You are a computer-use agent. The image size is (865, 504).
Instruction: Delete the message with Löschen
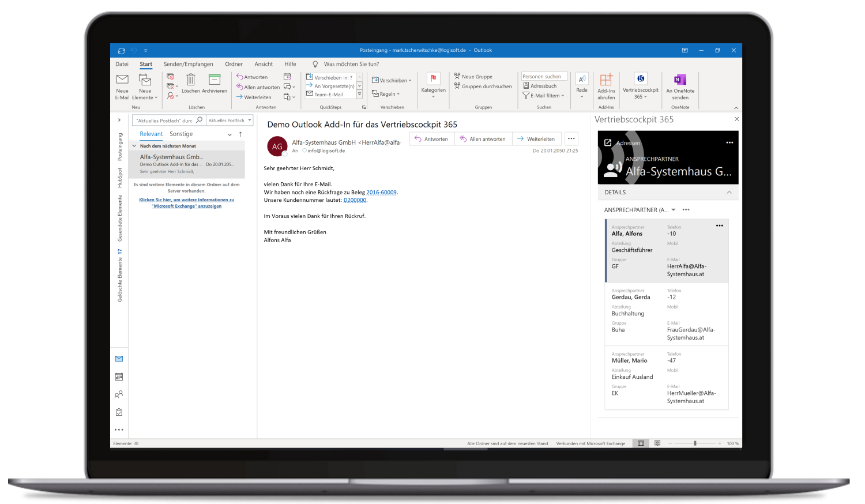tap(191, 84)
